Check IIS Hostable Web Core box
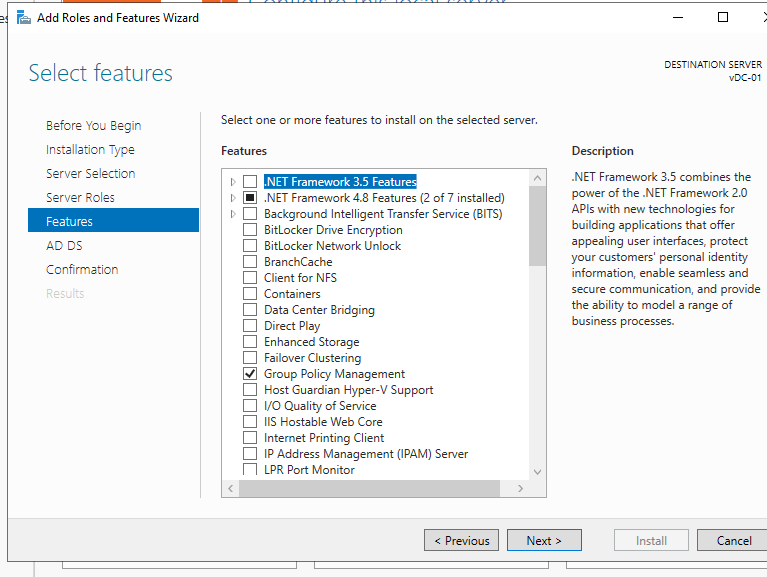Viewport: 767px width, 577px height. coord(250,422)
